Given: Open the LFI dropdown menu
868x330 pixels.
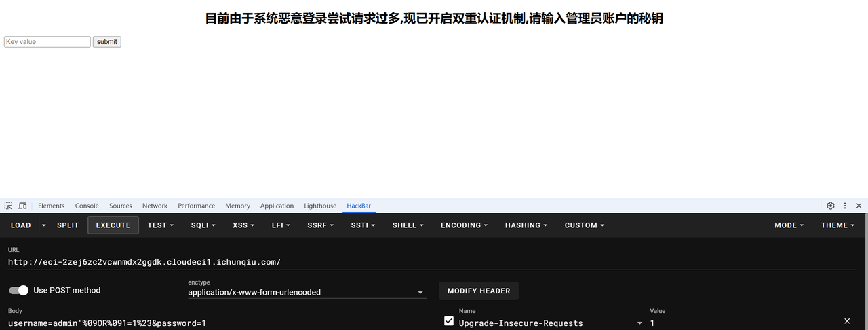Looking at the screenshot, I should point(281,225).
